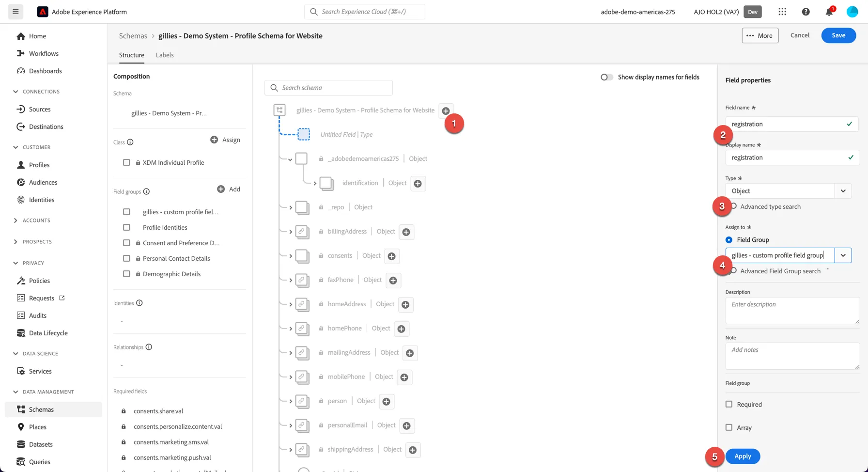
Task: Open Audiences in the sidebar
Action: click(43, 182)
